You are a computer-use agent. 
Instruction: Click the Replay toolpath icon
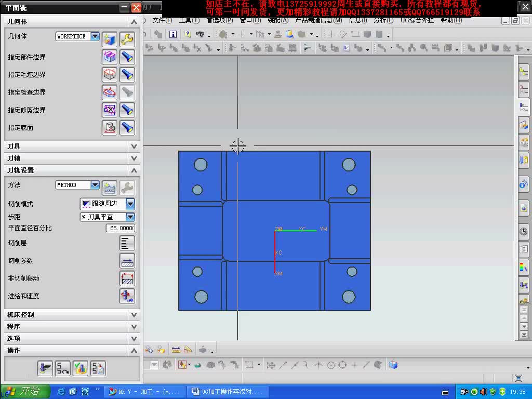[62, 368]
